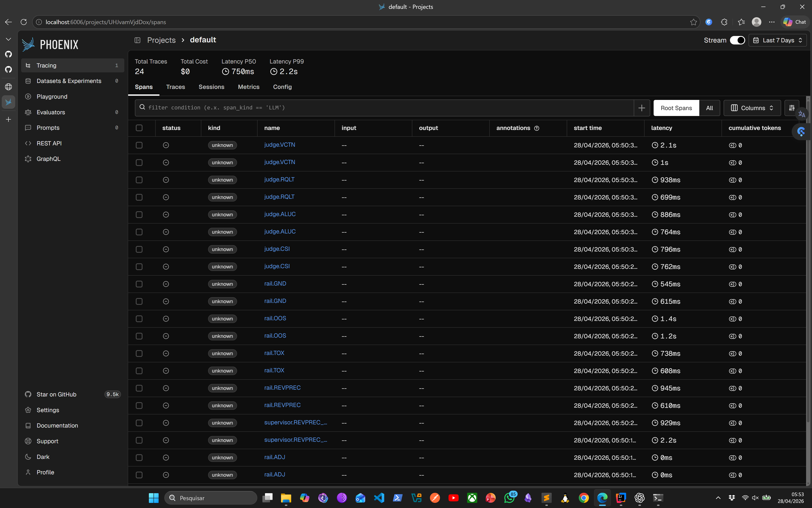Open Prompts in the sidebar
Screen dimensions: 812x508
[73, 128]
